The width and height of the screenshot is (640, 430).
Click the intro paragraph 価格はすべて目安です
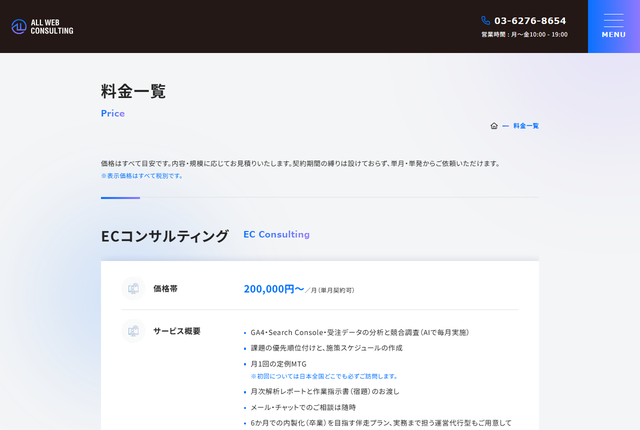click(301, 164)
